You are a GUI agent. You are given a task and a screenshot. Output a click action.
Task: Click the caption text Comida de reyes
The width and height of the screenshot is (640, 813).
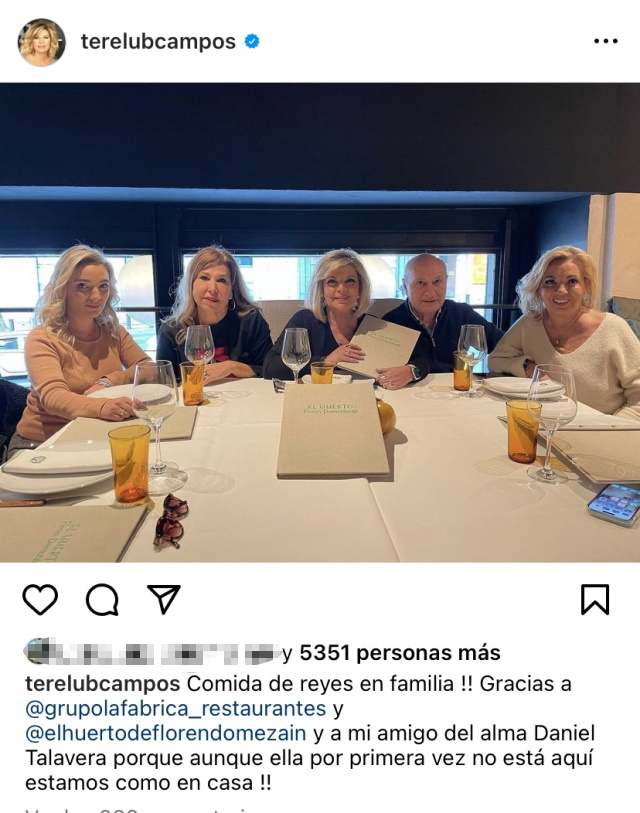pos(270,684)
